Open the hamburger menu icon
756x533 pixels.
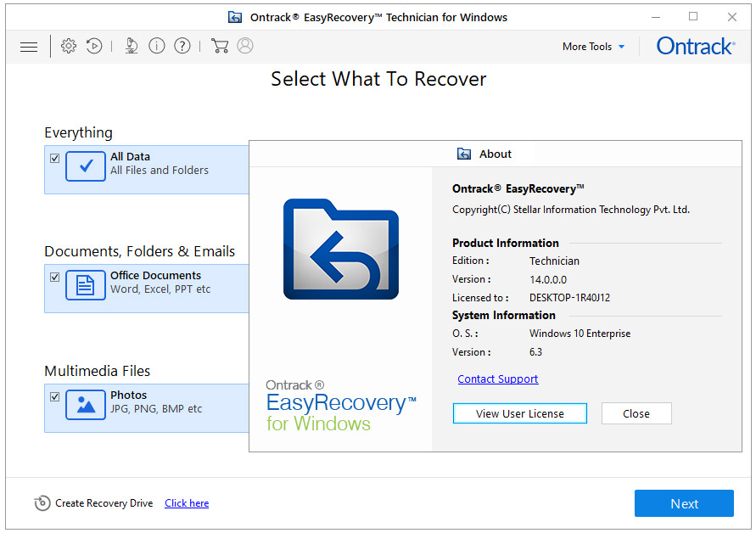28,46
